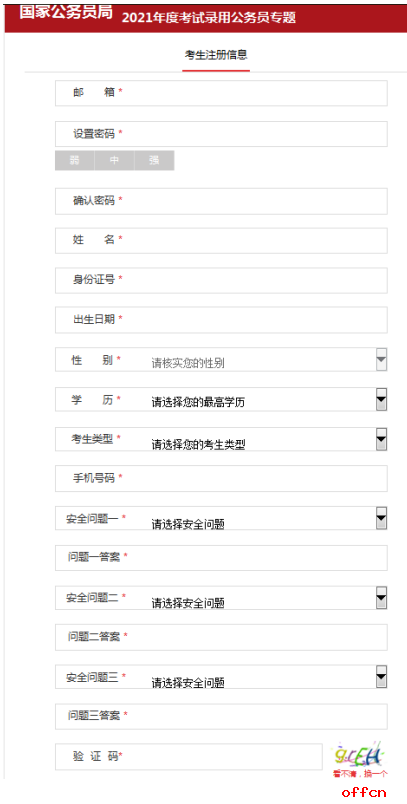Refresh captcha via 看不清，换一个 link

(x=360, y=773)
